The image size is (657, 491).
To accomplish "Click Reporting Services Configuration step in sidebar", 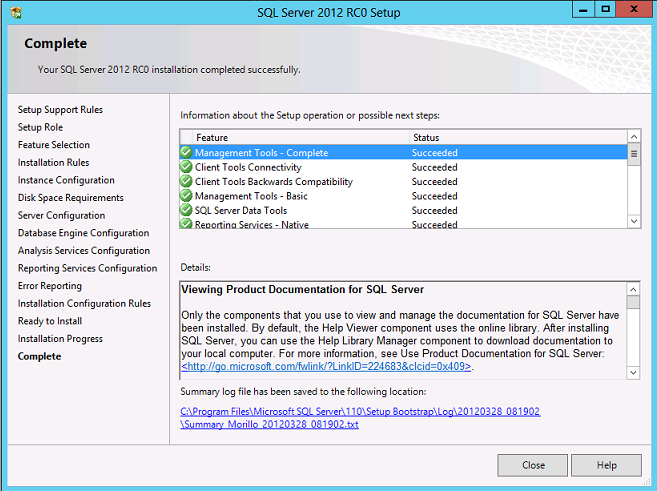I will click(88, 268).
